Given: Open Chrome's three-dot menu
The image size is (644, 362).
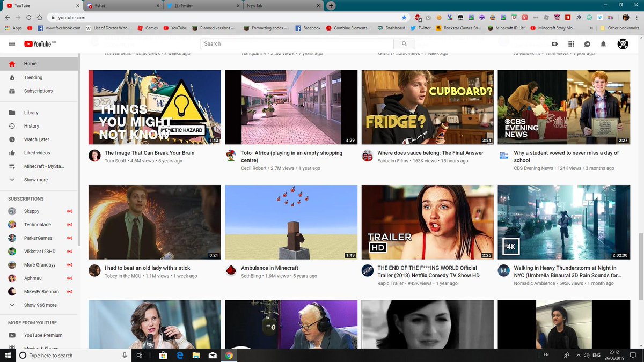Looking at the screenshot, I should click(x=636, y=17).
